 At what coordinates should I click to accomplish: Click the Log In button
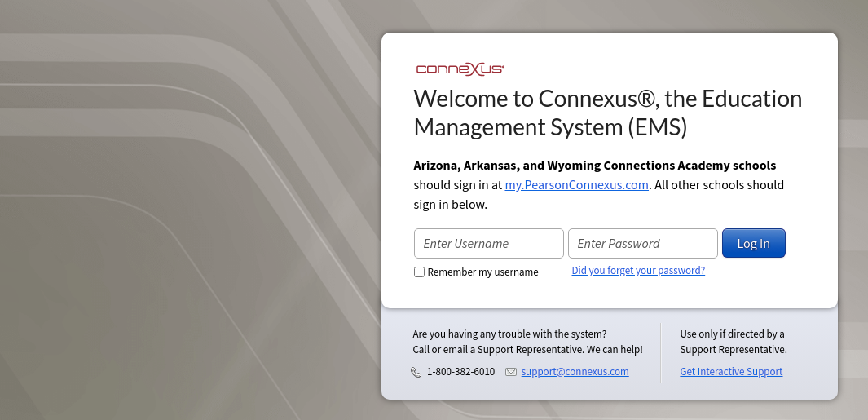(753, 243)
